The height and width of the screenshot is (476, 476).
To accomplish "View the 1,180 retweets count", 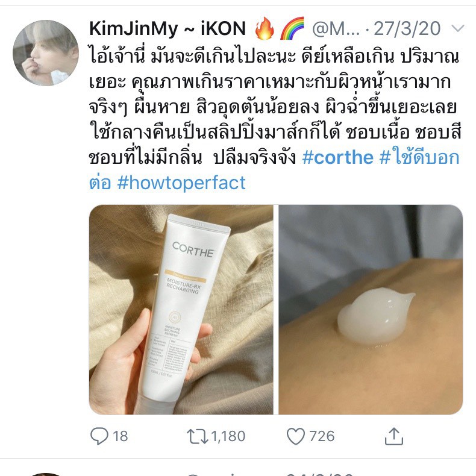I will (228, 436).
